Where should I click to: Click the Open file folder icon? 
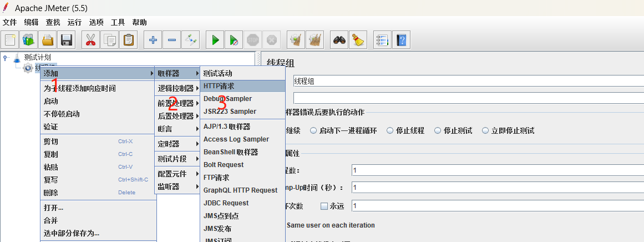tap(48, 41)
